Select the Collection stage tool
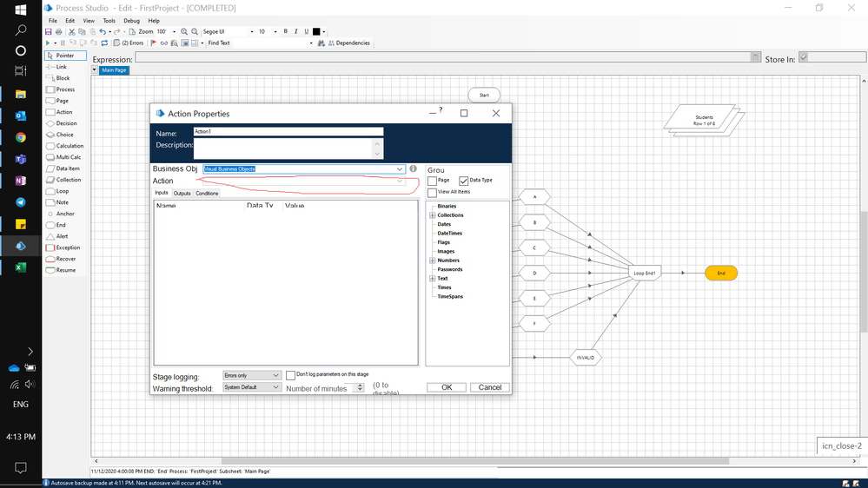 tap(68, 180)
